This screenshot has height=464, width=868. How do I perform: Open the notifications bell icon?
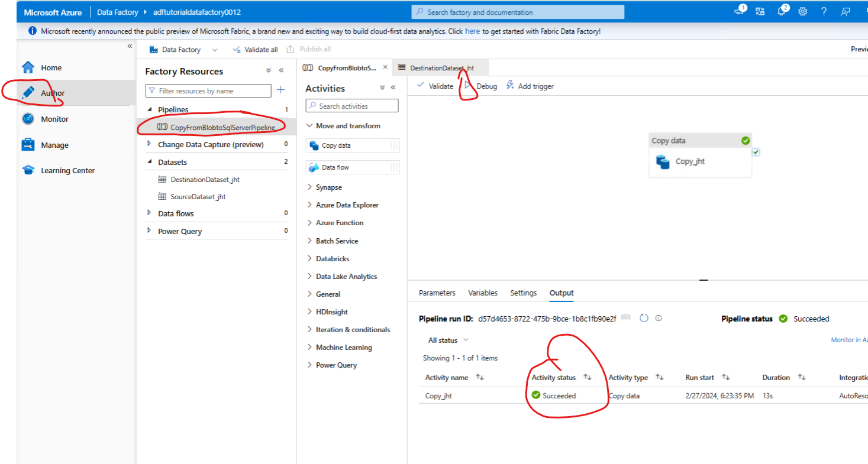pos(782,11)
